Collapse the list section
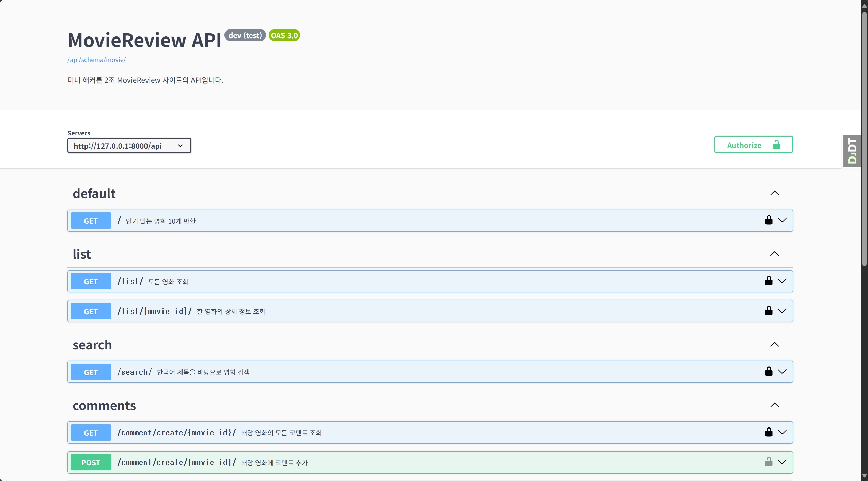 pyautogui.click(x=774, y=254)
